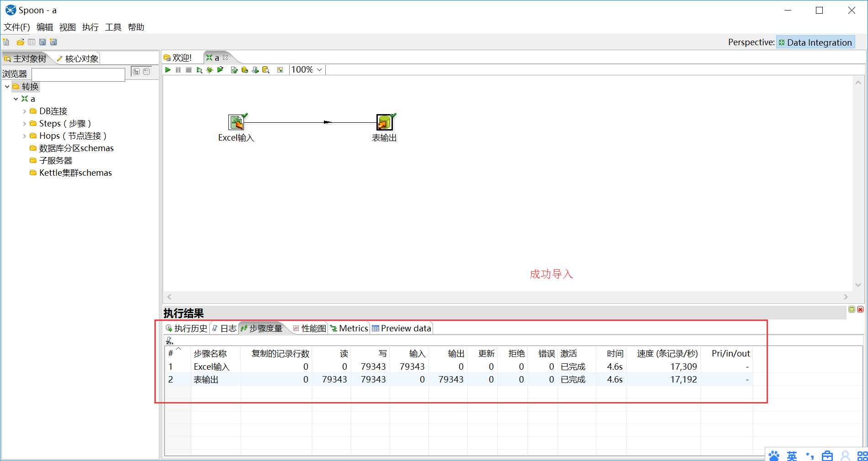Open the Preview data results tab

coord(402,328)
